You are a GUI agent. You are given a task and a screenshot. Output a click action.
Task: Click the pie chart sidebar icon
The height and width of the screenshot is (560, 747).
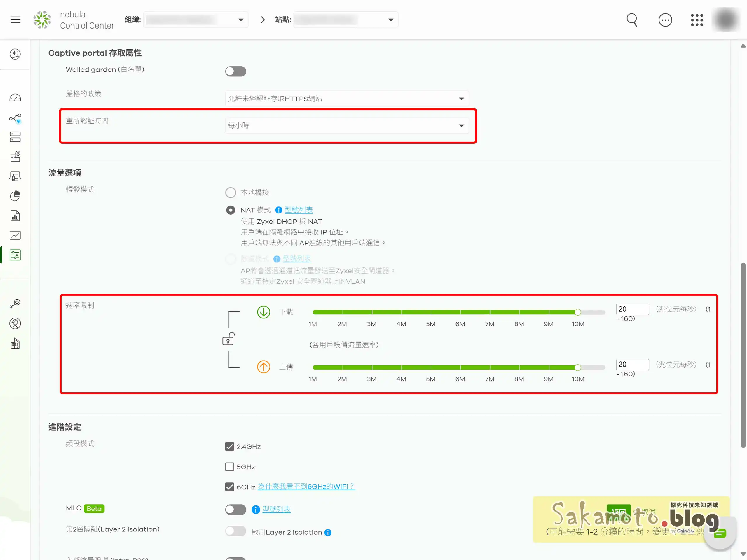[15, 196]
